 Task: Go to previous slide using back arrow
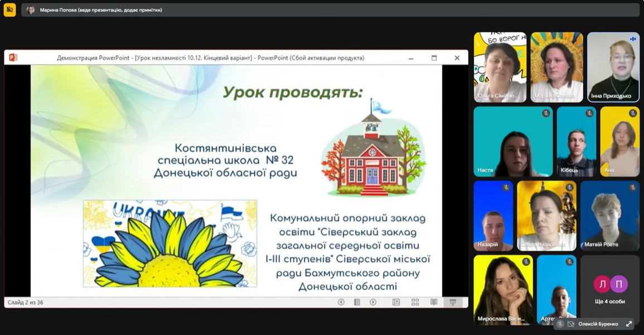341,302
